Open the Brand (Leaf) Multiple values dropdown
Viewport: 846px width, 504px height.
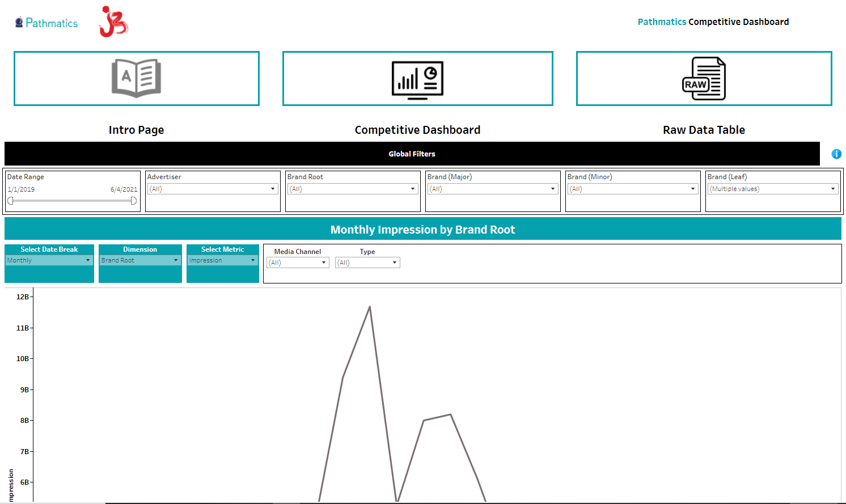773,189
